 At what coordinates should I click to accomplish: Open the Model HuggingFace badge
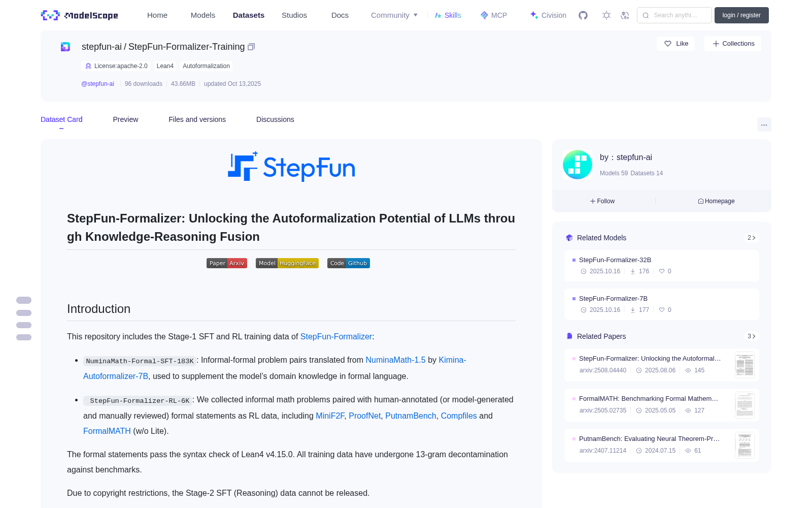click(287, 263)
